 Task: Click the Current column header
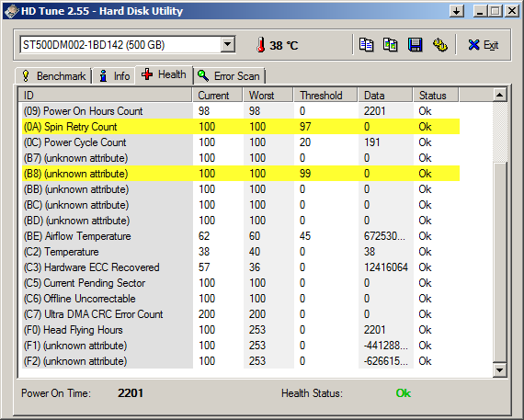pyautogui.click(x=218, y=96)
